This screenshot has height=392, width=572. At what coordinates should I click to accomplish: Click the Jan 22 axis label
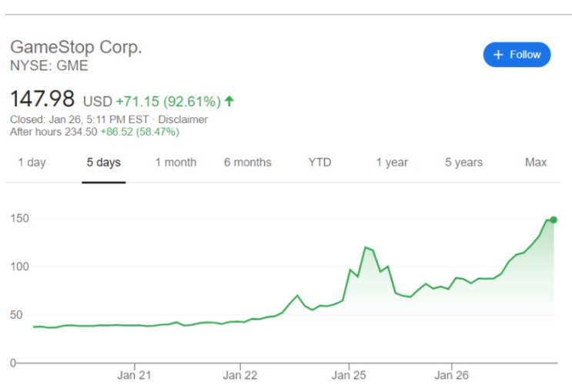point(240,375)
